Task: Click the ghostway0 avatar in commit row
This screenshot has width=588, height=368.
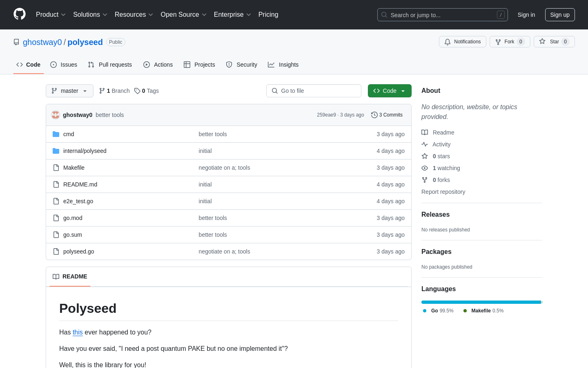Action: tap(56, 115)
